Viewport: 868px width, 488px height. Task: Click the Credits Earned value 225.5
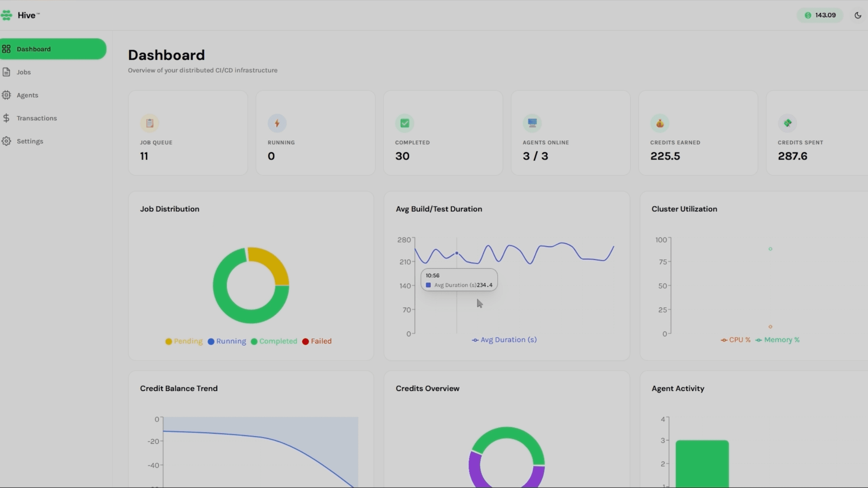(665, 156)
